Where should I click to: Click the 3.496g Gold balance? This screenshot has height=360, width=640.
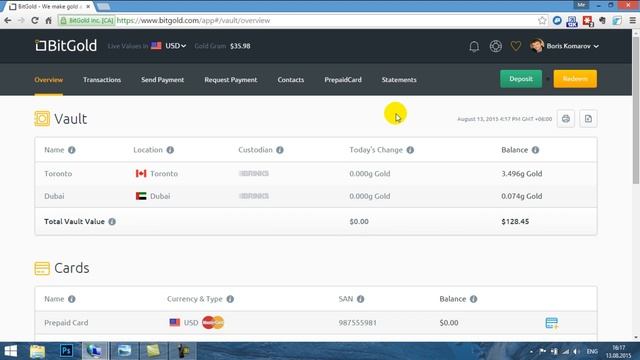(522, 173)
